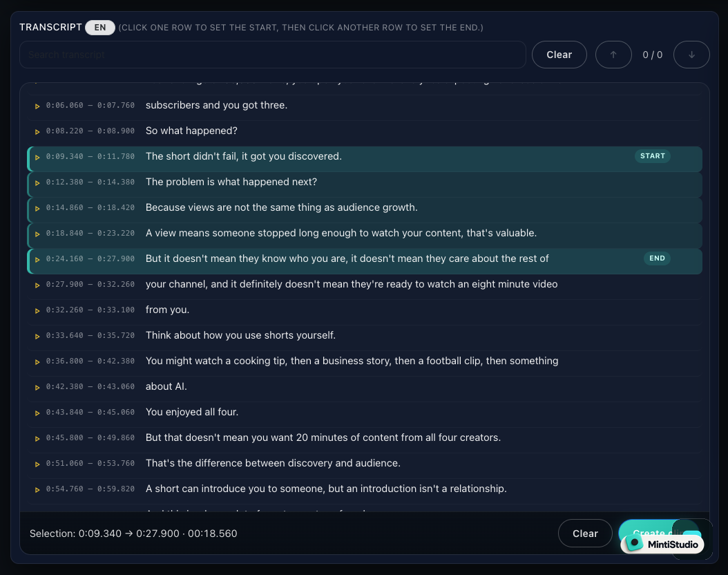Click timestamp 0:54.760 – 0:59.820
This screenshot has width=728, height=575.
coord(90,489)
